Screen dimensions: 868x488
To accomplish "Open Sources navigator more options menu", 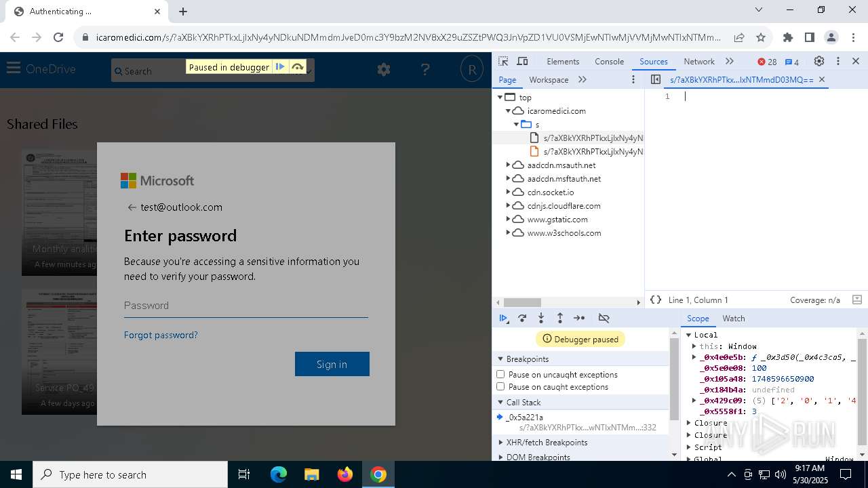I will pyautogui.click(x=633, y=79).
